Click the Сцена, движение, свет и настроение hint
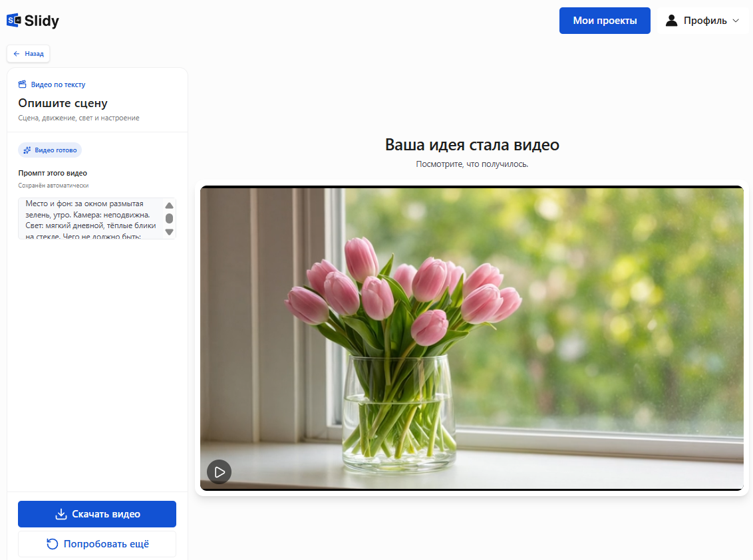This screenshot has width=753, height=560. [x=78, y=118]
